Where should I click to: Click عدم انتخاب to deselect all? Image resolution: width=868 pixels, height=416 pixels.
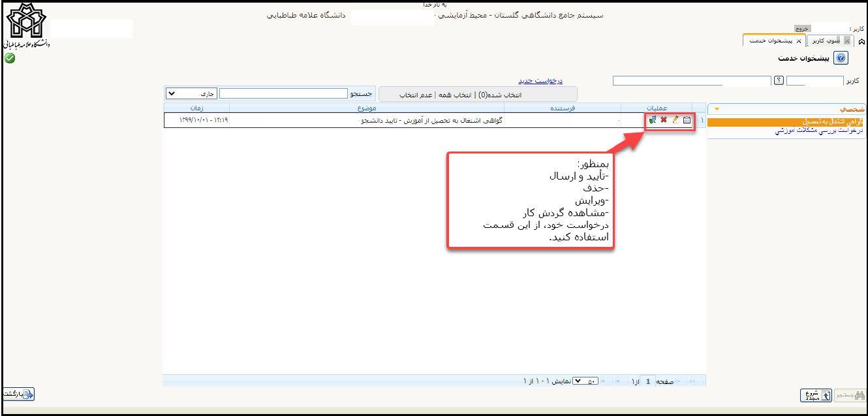click(x=416, y=95)
